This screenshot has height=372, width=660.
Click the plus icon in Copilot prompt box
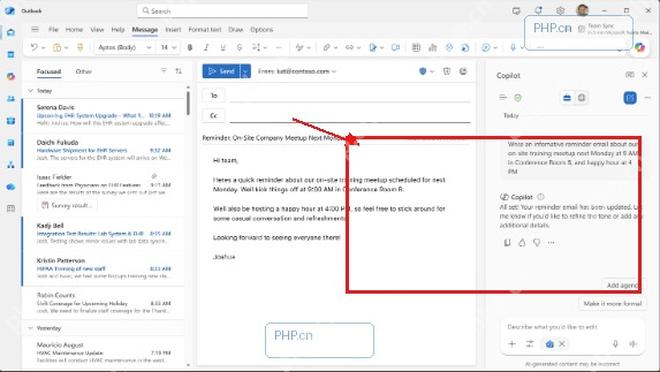(512, 344)
